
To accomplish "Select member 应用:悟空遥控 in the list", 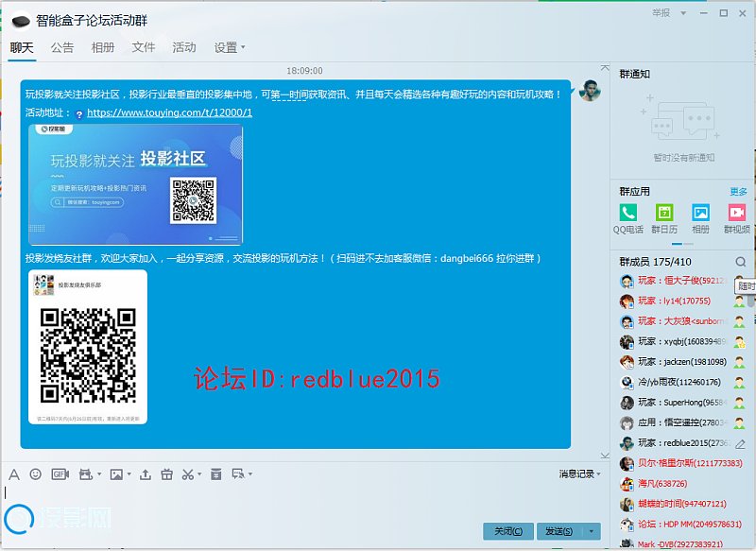I will coord(682,422).
